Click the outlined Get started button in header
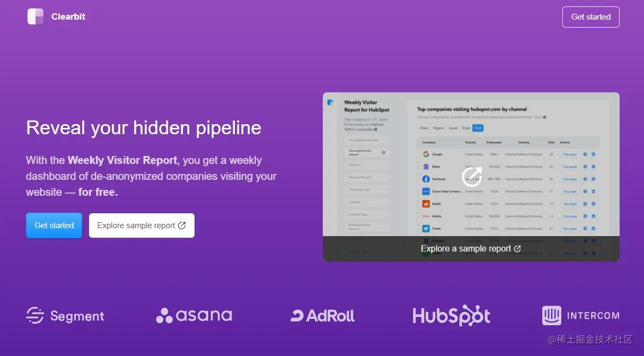Image resolution: width=644 pixels, height=356 pixels. [590, 17]
